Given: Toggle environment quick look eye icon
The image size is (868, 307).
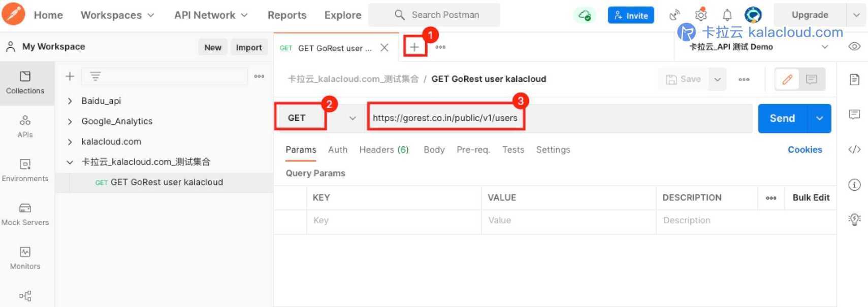Looking at the screenshot, I should tap(854, 47).
